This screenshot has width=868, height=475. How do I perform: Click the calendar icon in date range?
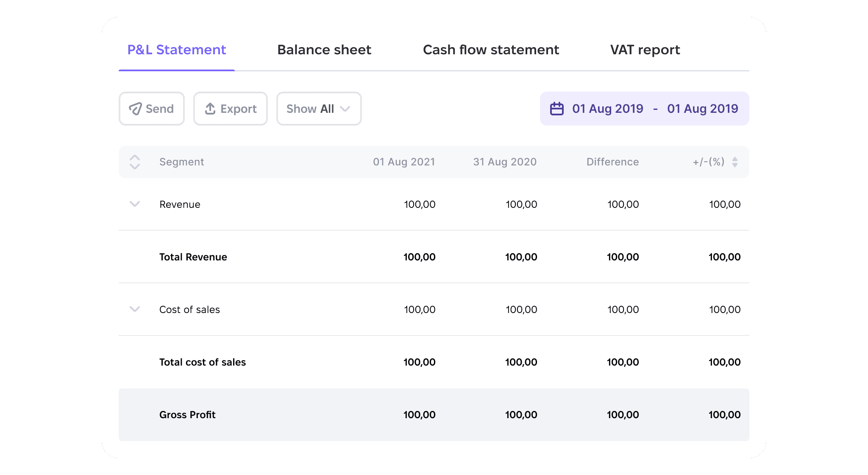pyautogui.click(x=556, y=109)
